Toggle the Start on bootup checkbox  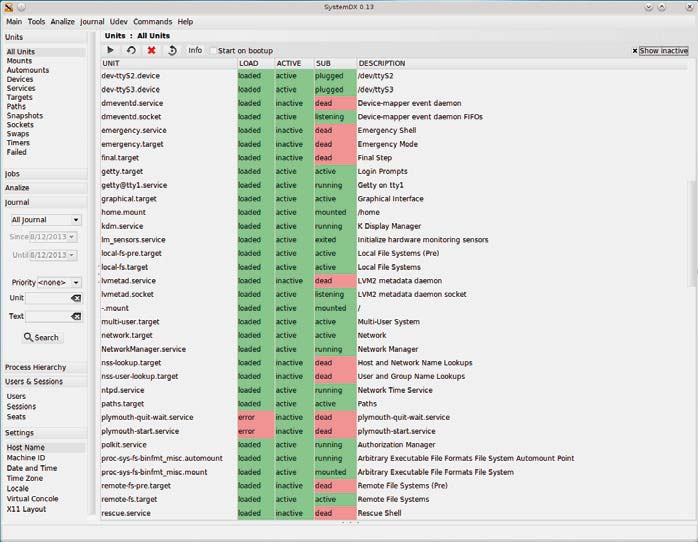pos(214,51)
